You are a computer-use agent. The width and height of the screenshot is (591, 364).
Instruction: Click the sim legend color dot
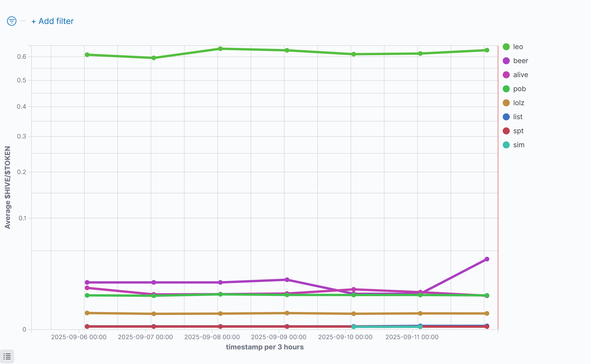(x=506, y=145)
